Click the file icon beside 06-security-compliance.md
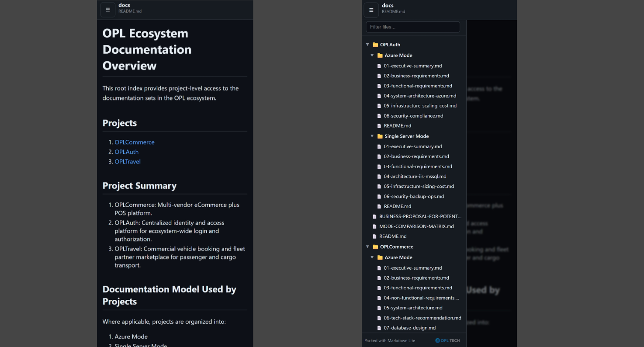This screenshot has width=644, height=347. [x=379, y=115]
